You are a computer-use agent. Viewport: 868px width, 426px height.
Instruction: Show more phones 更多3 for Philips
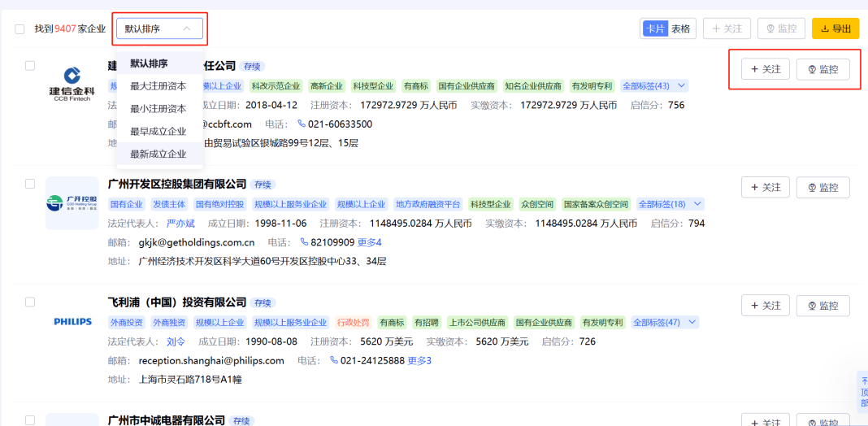(419, 361)
